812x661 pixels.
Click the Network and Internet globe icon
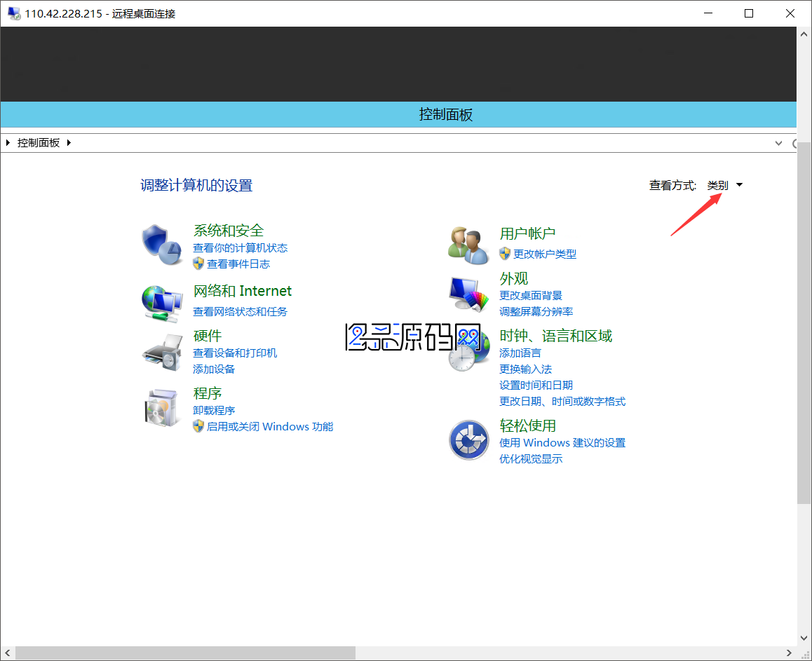tap(162, 303)
